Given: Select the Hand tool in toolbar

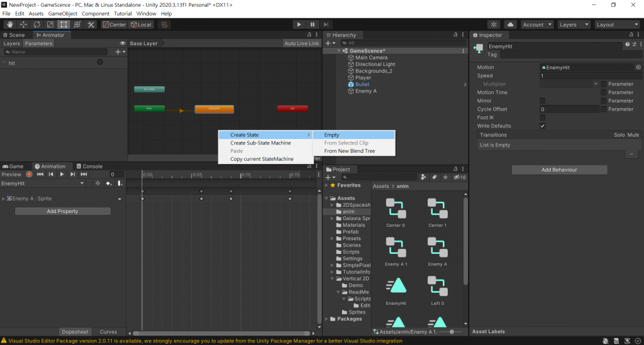Looking at the screenshot, I should [x=9, y=25].
